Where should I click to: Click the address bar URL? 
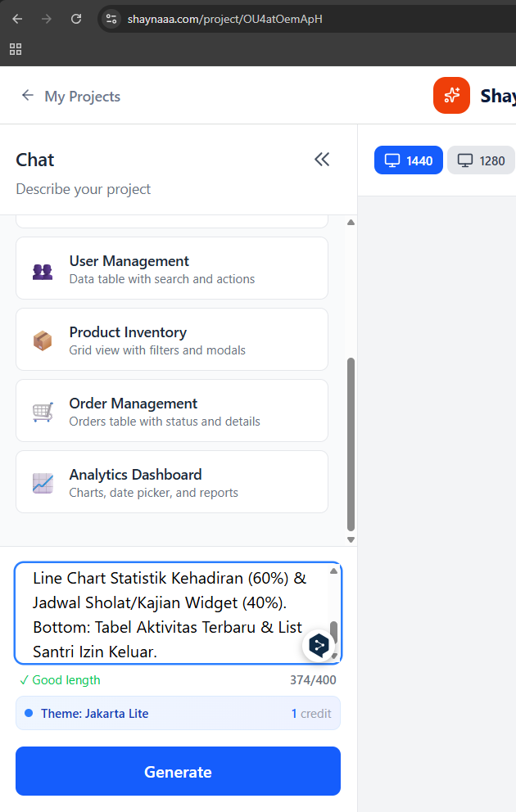click(x=225, y=18)
